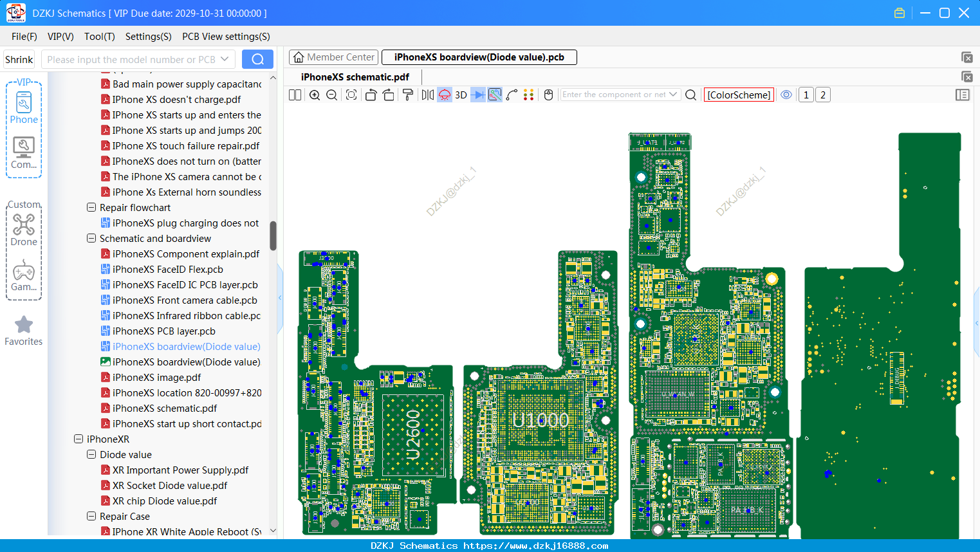
Task: Click the mouse settings icon
Action: [x=549, y=95]
